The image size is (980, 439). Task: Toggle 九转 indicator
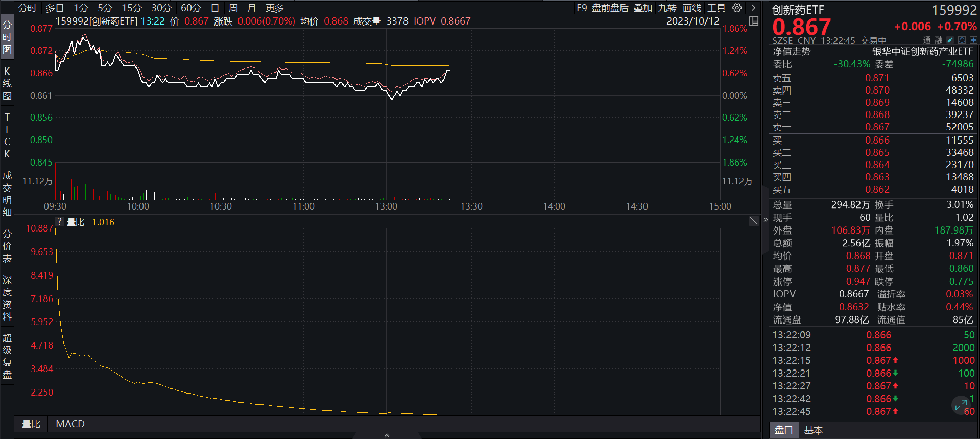667,8
